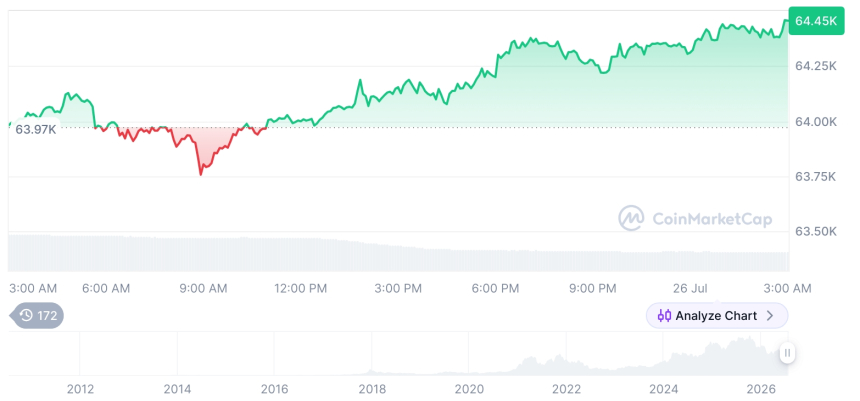Click the CoinMarketCap watermark logo icon
This screenshot has height=401, width=860.
[x=631, y=218]
